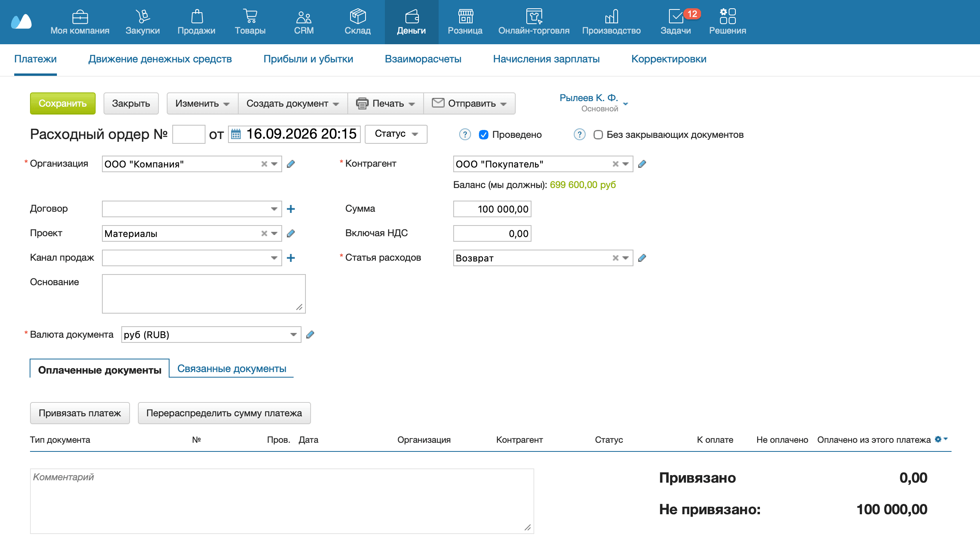Uncheck the Проведено checkbox
The image size is (980, 549).
(x=484, y=135)
